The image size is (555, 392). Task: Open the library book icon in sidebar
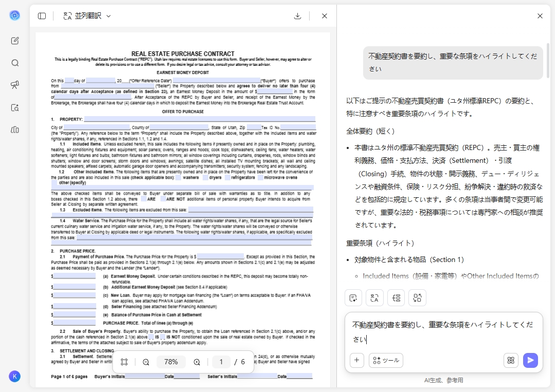15,129
